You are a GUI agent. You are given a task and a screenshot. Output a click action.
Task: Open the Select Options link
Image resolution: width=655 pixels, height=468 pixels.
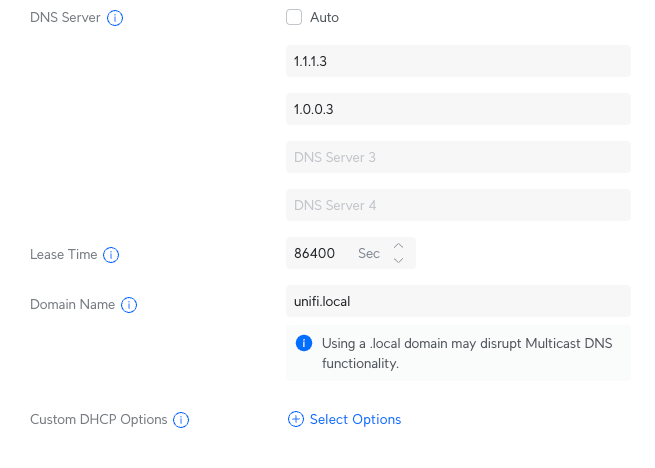click(355, 419)
